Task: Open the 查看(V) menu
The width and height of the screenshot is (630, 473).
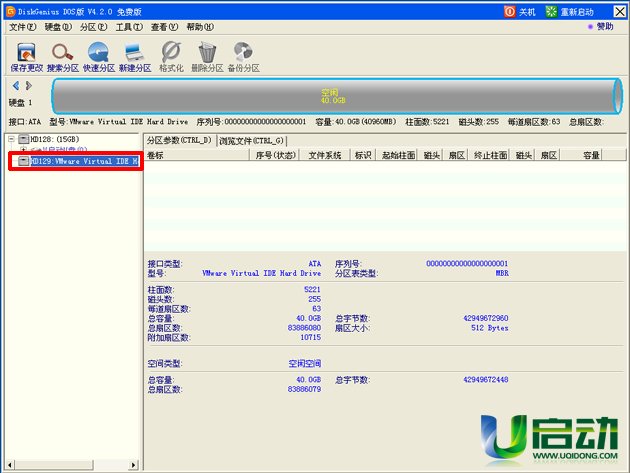Action: (164, 27)
